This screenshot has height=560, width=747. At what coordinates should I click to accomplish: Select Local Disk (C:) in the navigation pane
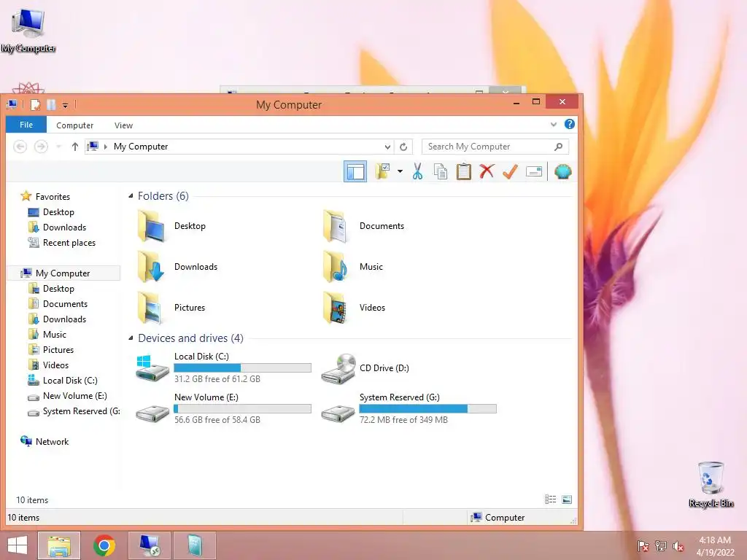(x=63, y=380)
